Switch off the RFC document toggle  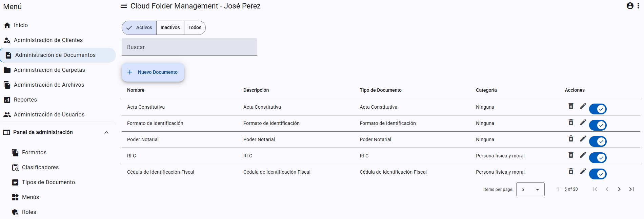click(598, 158)
